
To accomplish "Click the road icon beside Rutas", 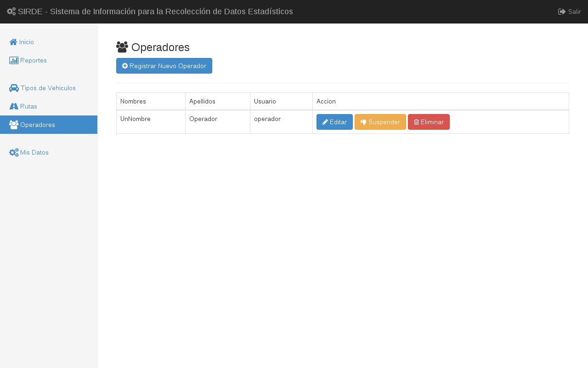I will pyautogui.click(x=14, y=106).
